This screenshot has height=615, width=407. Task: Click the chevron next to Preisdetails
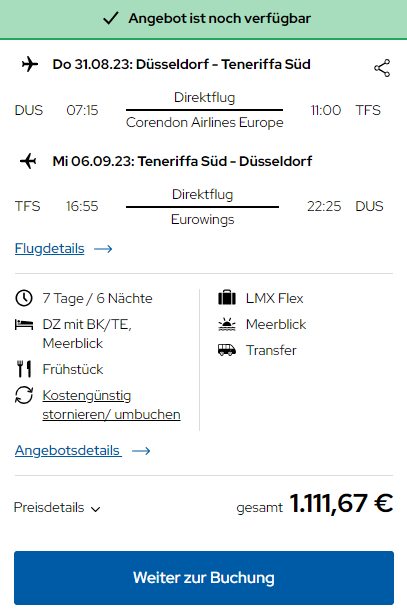[95, 509]
